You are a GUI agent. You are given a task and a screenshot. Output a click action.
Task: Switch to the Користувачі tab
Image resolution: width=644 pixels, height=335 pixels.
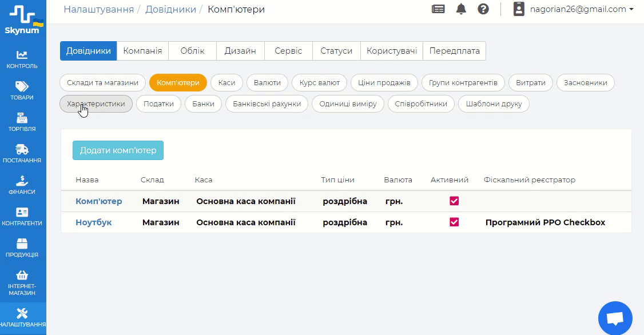tap(392, 51)
